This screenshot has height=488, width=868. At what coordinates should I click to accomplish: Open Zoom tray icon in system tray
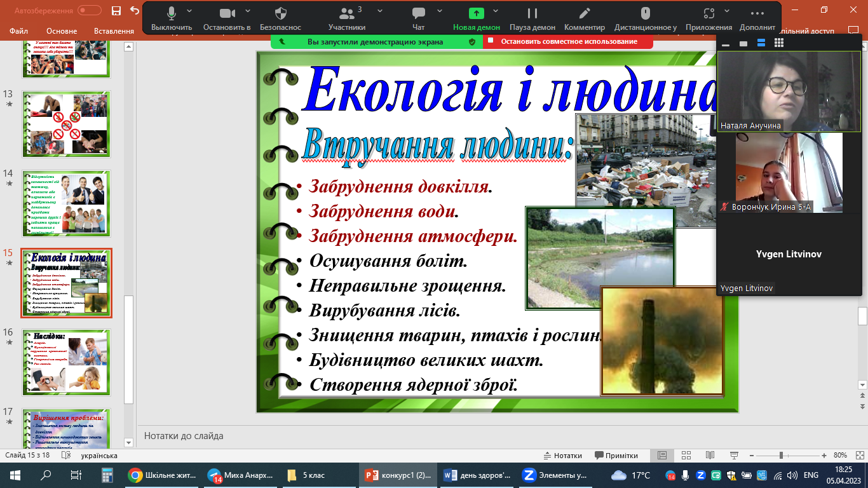pos(701,475)
